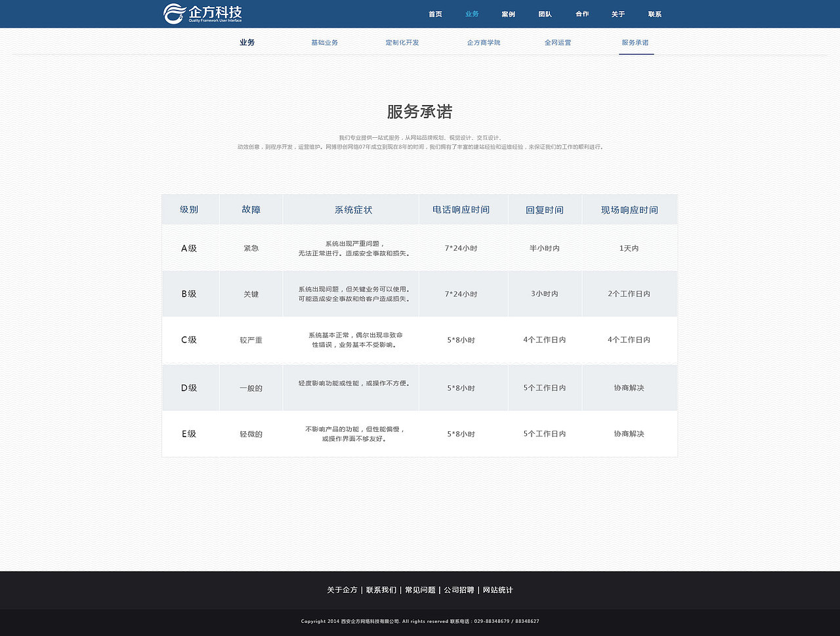Click 协商解决 in the D级 row
Screen dimensions: 840x636
click(x=629, y=388)
